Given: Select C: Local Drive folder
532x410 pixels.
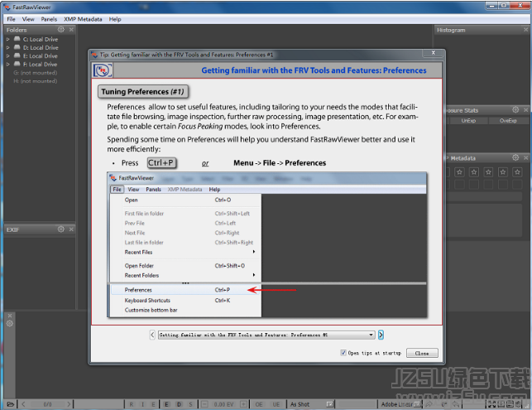Looking at the screenshot, I should click(x=41, y=39).
